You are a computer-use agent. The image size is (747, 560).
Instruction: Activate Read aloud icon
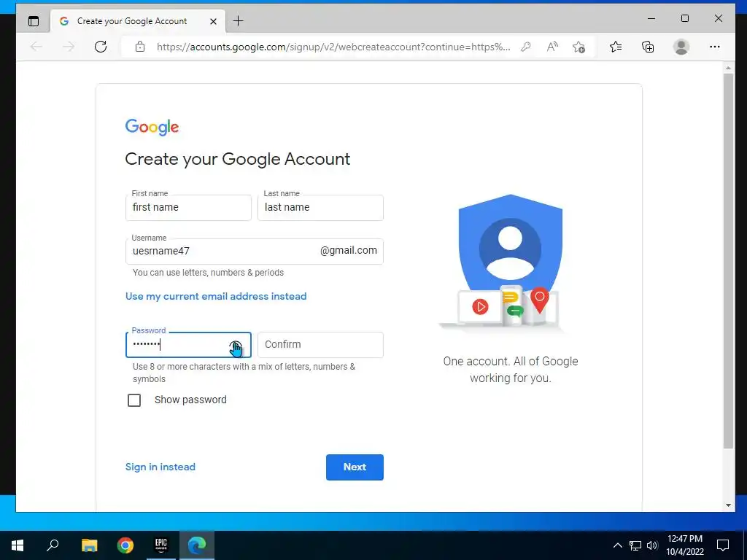552,47
